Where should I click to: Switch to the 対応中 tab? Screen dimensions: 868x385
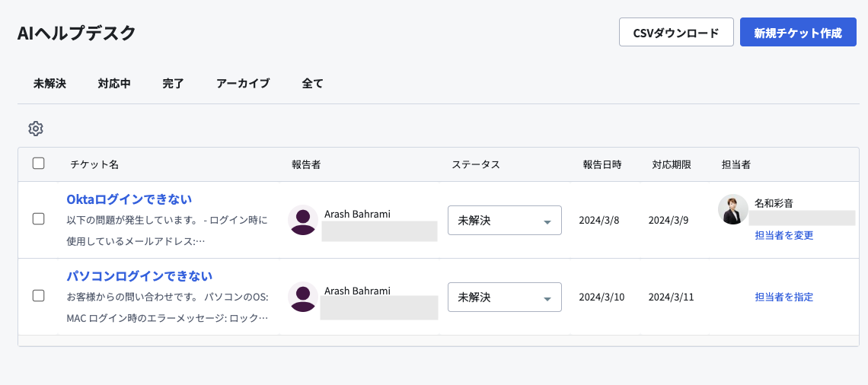[114, 84]
